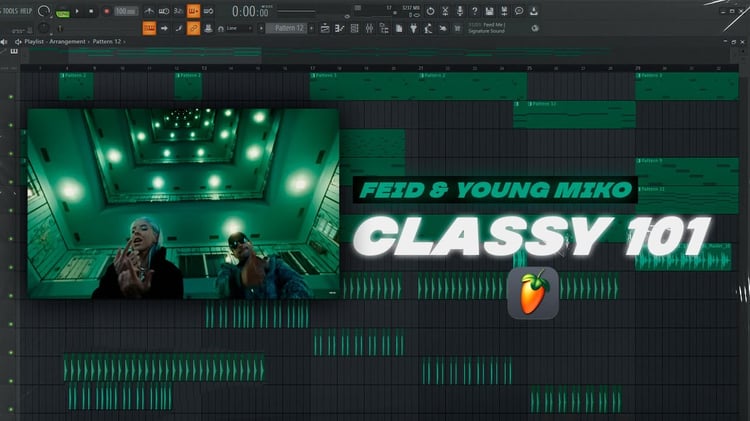Click the tempo field showing 100

(x=125, y=11)
